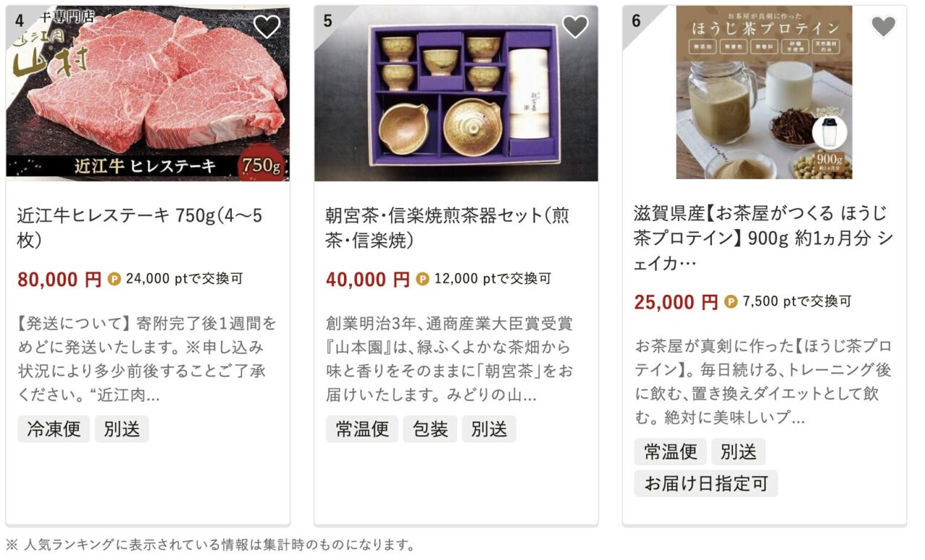The width and height of the screenshot is (925, 560).
Task: Open ほうじ茶プロテイン 900g title link
Action: (x=763, y=238)
